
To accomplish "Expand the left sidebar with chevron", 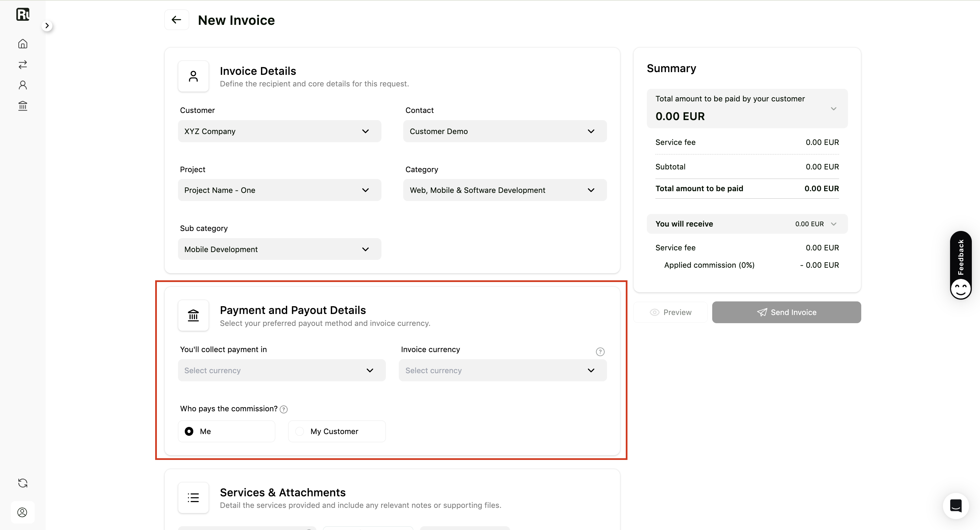I will click(x=47, y=26).
